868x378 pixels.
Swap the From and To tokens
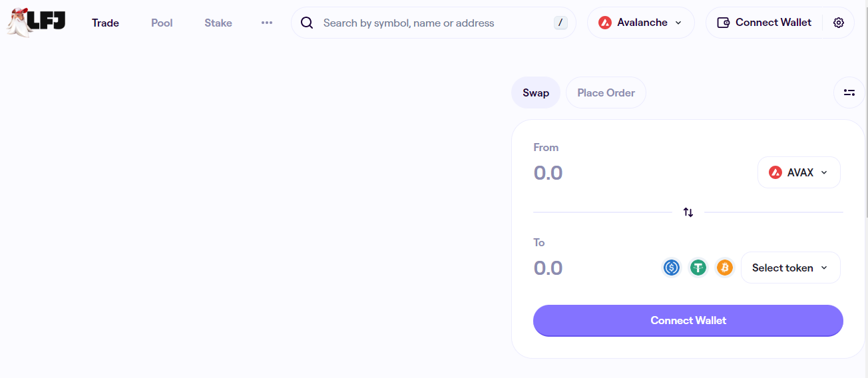tap(688, 212)
